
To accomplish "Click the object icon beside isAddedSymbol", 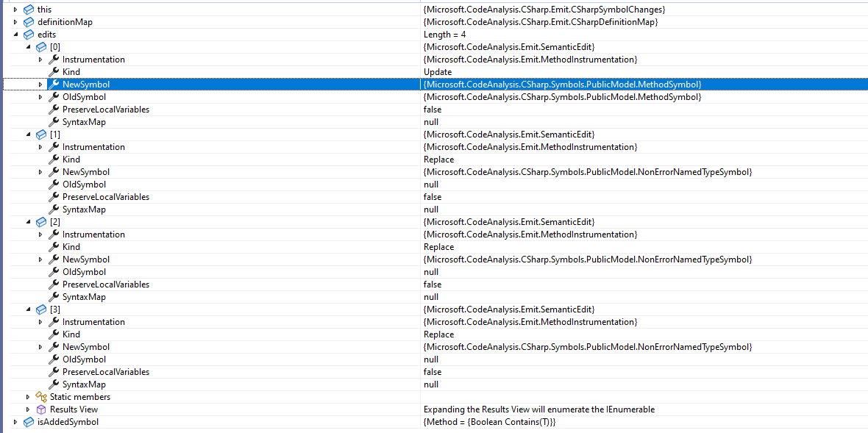I will pos(29,421).
